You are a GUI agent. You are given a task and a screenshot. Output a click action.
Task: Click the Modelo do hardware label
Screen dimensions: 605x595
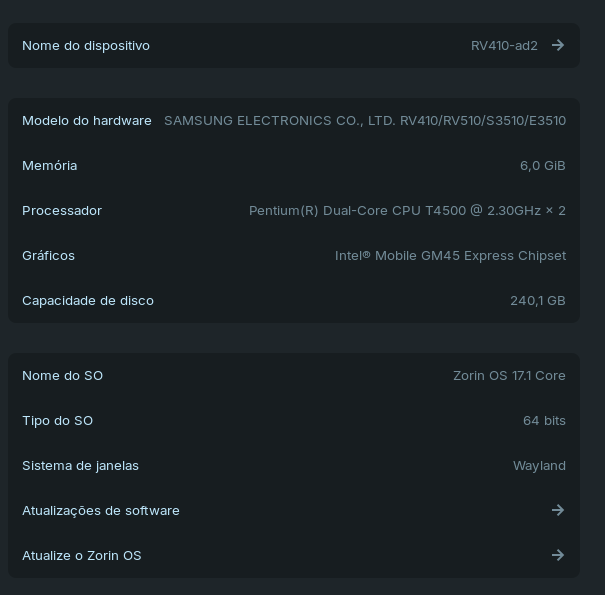87,120
